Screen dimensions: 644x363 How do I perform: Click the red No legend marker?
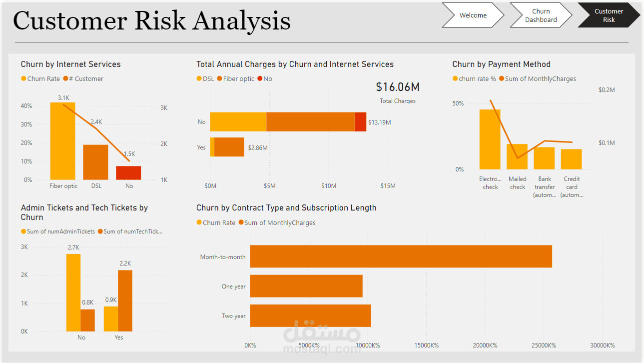(x=260, y=78)
